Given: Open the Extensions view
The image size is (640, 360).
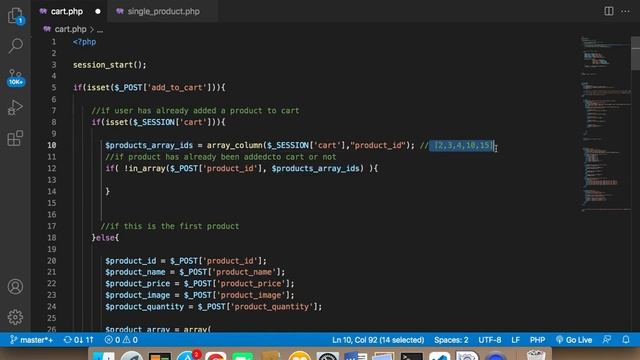Looking at the screenshot, I should tap(16, 138).
